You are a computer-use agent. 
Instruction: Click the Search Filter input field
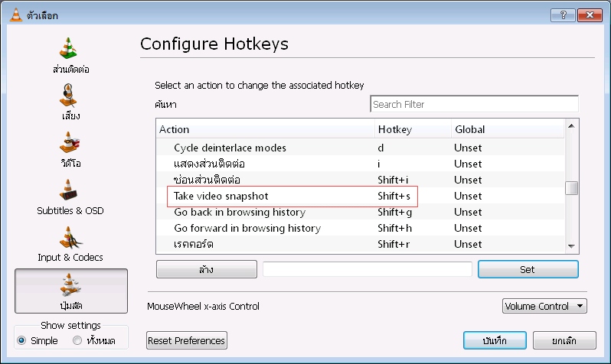click(474, 104)
